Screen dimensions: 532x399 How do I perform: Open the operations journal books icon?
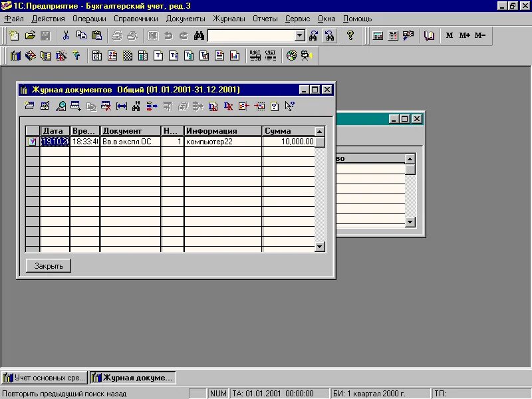tap(15, 56)
